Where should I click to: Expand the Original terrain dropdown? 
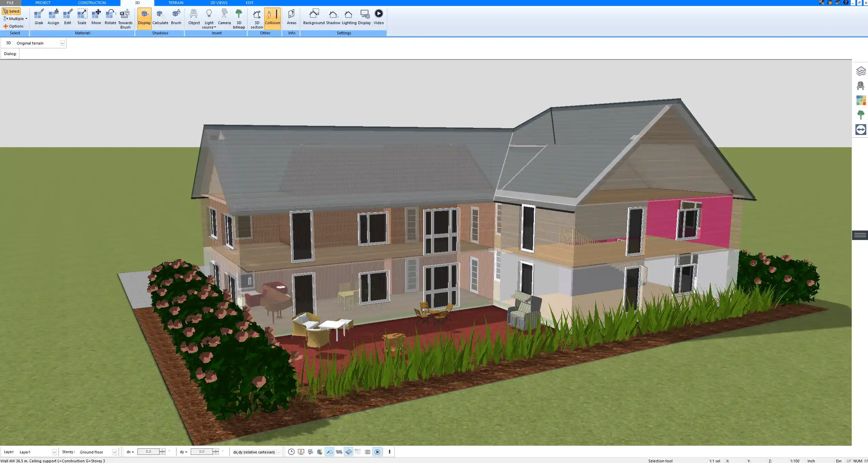pos(62,43)
